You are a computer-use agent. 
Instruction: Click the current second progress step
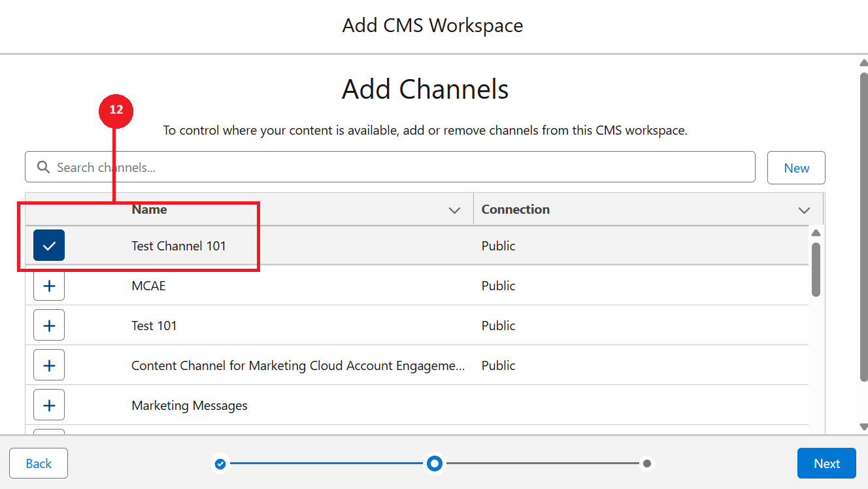tap(434, 464)
